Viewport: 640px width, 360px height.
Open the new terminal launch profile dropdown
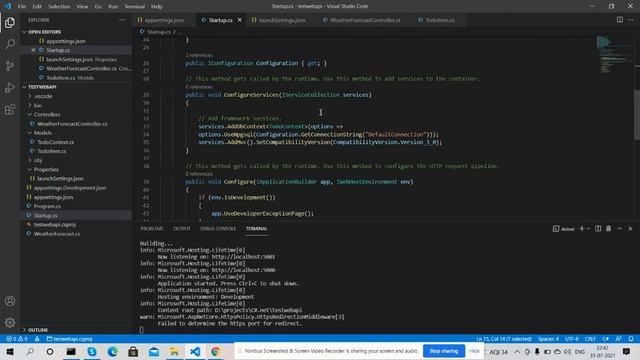tap(588, 229)
